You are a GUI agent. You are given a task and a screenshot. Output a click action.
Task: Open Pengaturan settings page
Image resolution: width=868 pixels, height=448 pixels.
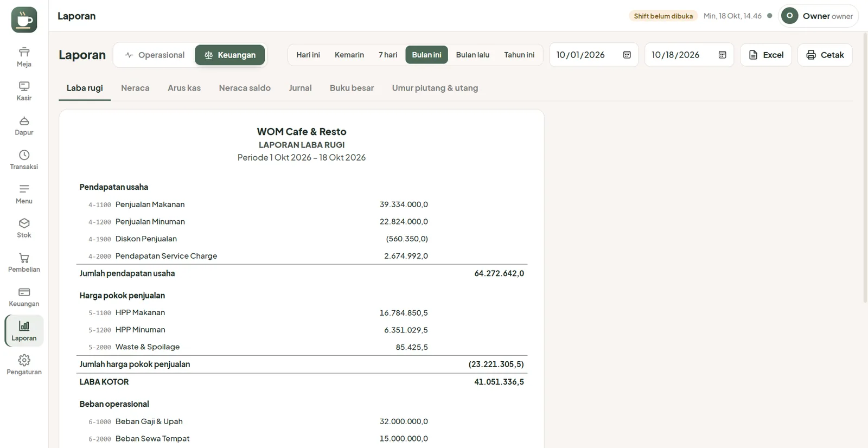tap(24, 365)
